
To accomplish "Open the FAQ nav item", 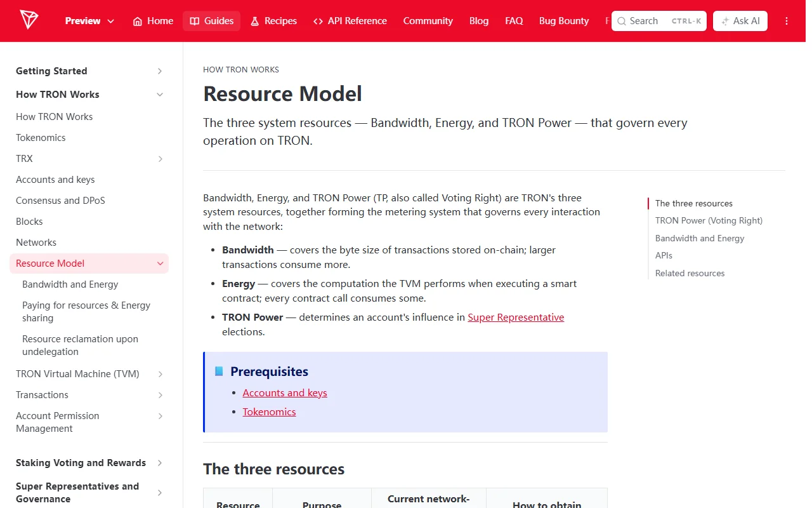I will (514, 21).
